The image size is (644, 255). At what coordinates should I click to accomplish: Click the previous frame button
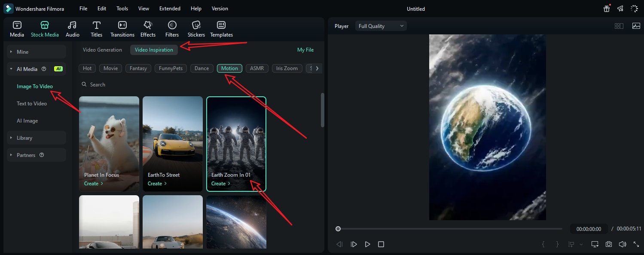[339, 244]
